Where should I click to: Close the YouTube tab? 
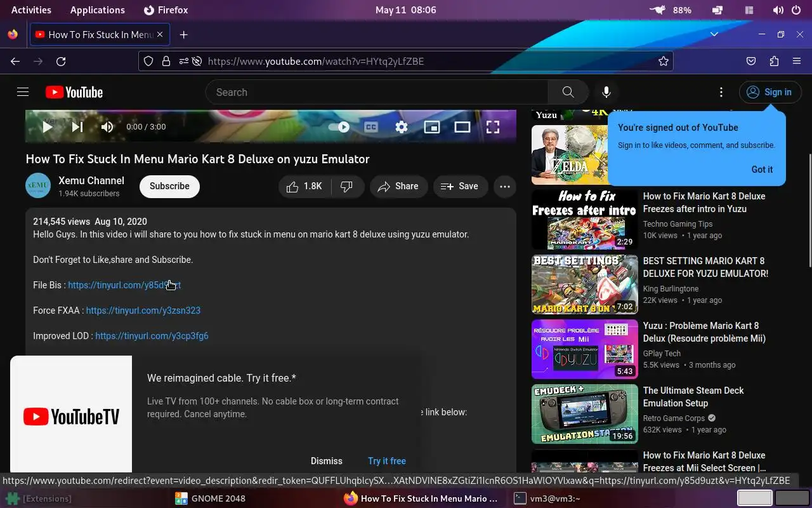tap(160, 34)
